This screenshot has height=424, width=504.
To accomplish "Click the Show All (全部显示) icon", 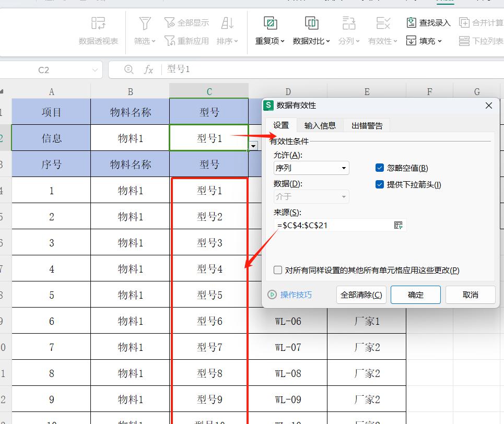I will pos(169,23).
